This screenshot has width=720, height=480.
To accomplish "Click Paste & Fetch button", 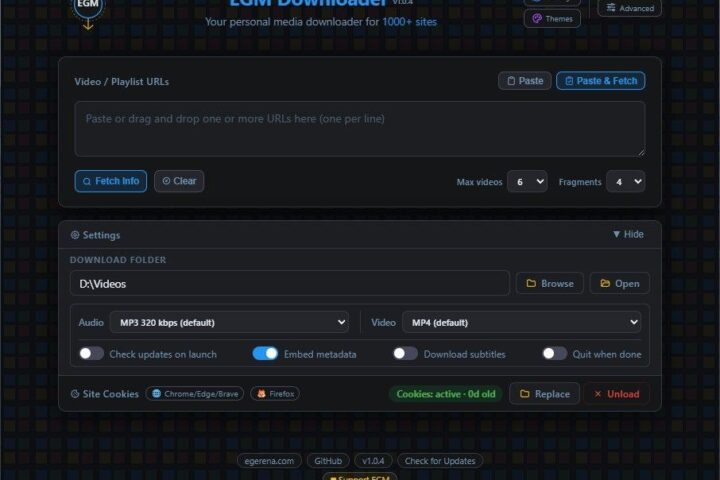I will tap(601, 81).
